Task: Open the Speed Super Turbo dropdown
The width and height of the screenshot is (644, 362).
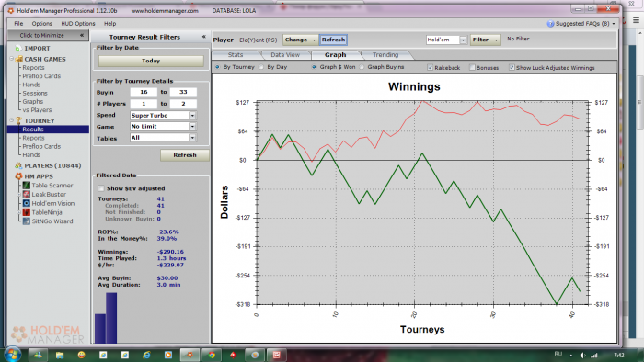Action: 192,115
